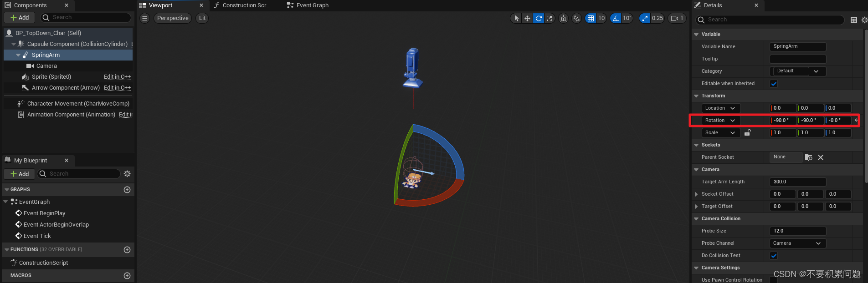This screenshot has width=868, height=283.
Task: Open ConstructionScript function
Action: pos(43,263)
